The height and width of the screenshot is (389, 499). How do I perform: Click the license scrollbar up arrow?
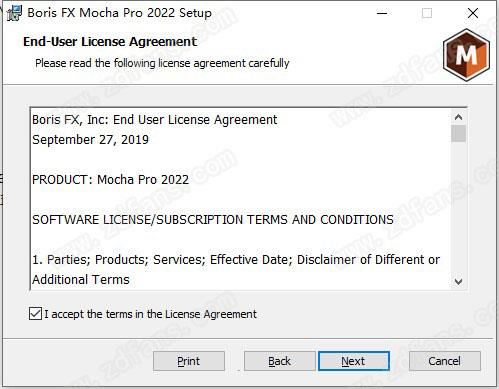coord(458,117)
